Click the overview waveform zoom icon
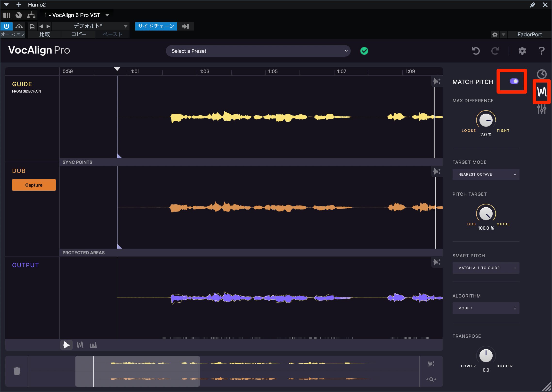Screen dimensions: 552x392 coord(431,363)
